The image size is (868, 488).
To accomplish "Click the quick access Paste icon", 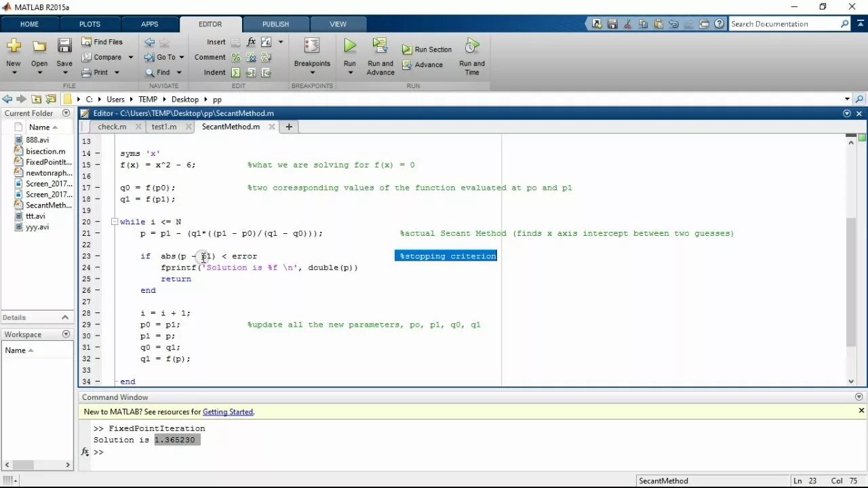I will (657, 24).
